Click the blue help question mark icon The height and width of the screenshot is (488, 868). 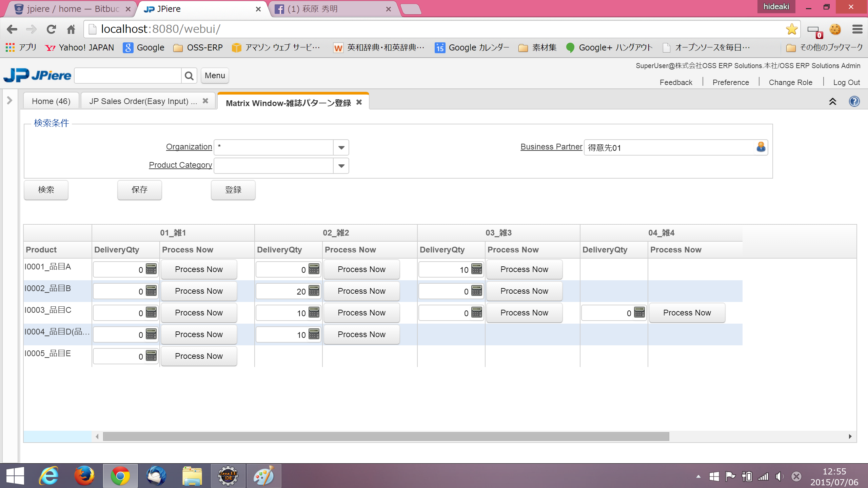coord(854,101)
